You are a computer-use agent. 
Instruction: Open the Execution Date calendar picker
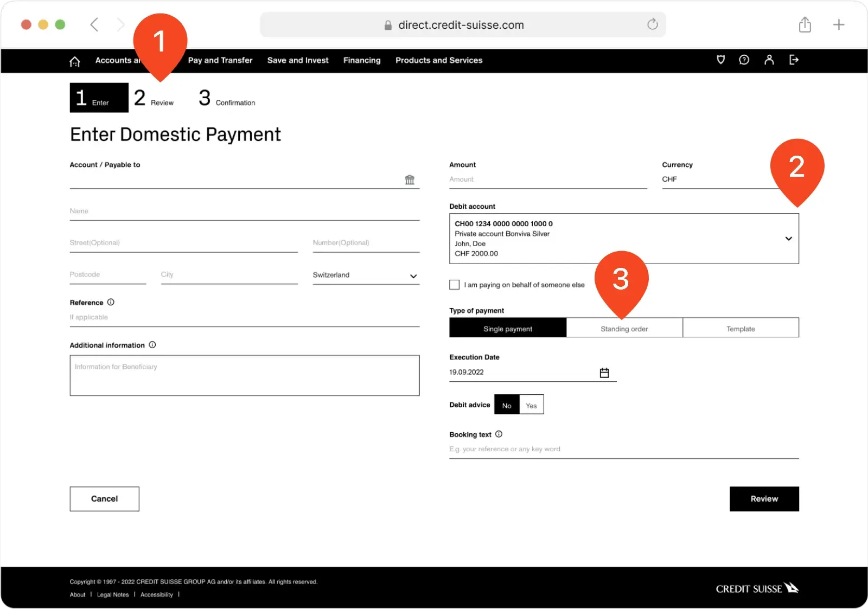coord(605,372)
